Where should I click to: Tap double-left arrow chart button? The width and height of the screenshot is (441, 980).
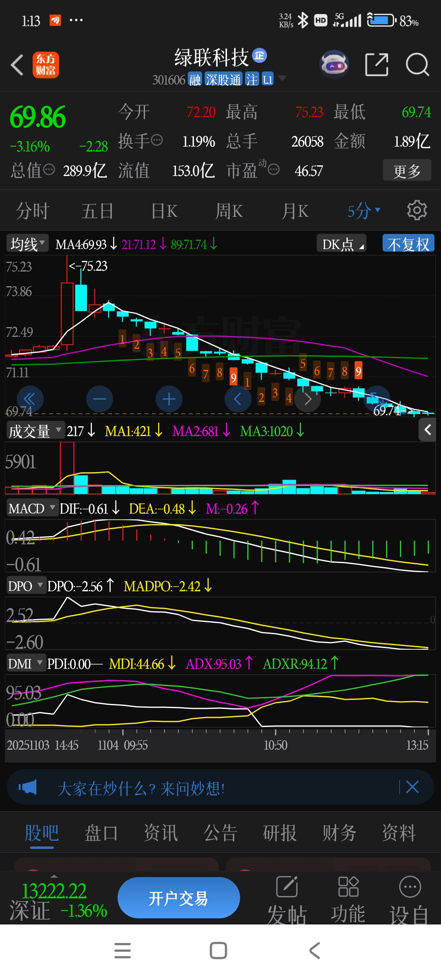click(30, 399)
